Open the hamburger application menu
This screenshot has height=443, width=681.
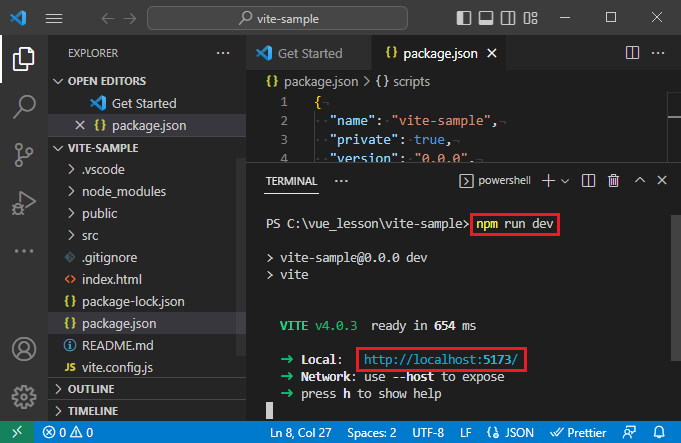tap(54, 18)
